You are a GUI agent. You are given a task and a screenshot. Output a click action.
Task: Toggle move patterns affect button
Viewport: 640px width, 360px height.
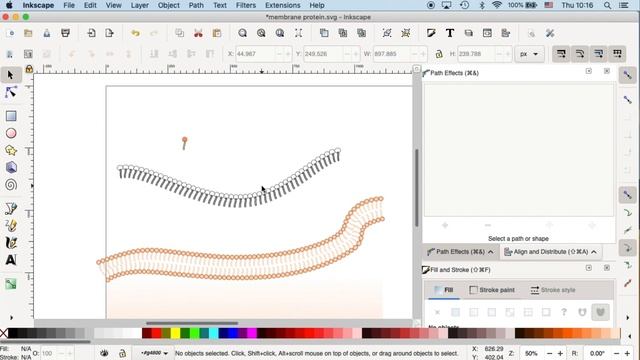click(617, 54)
